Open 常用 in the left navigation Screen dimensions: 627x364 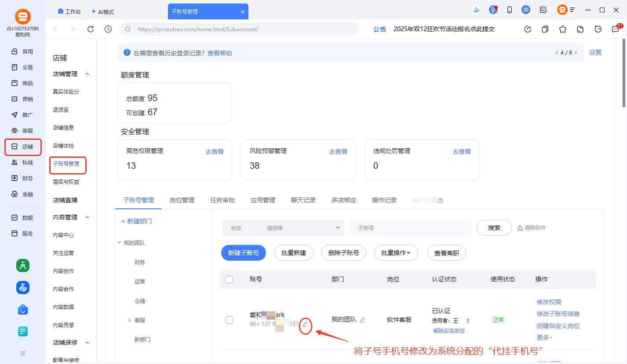click(23, 51)
